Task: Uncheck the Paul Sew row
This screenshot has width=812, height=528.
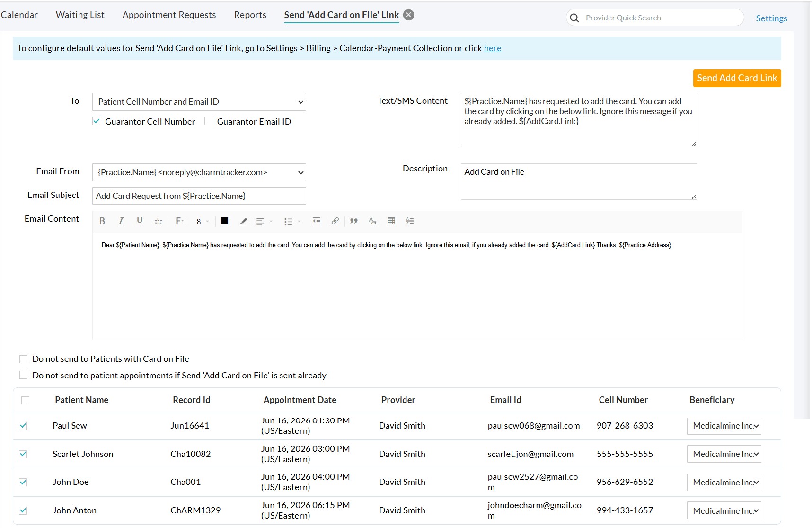Action: 23,426
